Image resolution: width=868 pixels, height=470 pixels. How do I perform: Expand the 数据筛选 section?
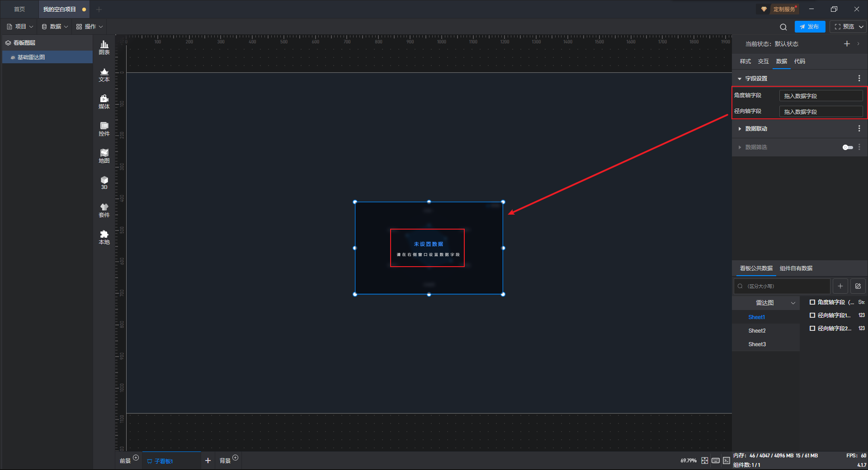pyautogui.click(x=740, y=147)
